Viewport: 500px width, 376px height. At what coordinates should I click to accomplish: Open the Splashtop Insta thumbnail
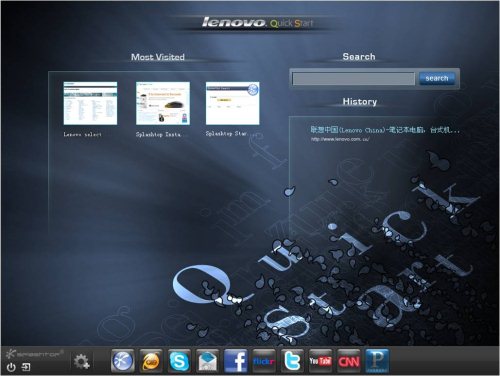(x=163, y=103)
